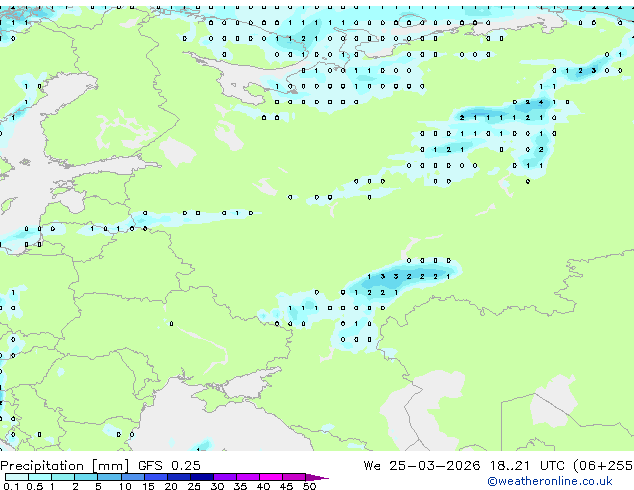Click the 'Precipitation [mm]' title text
The height and width of the screenshot is (490, 634).
65,466
